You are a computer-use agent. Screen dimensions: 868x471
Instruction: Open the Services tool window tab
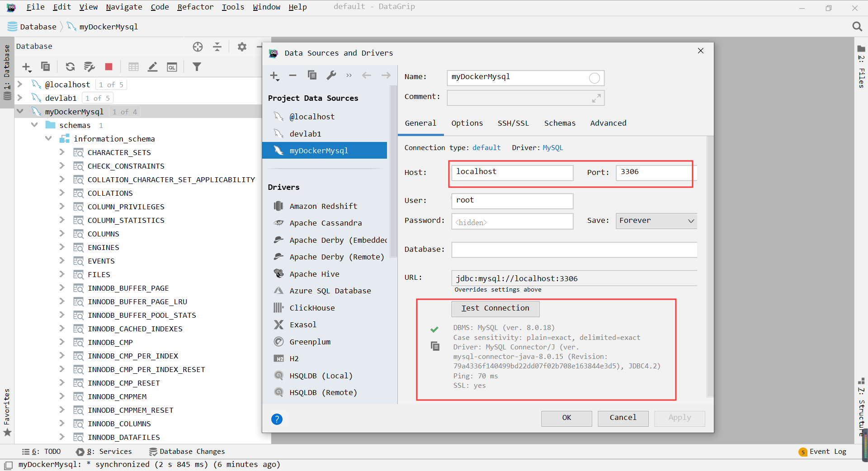click(104, 452)
